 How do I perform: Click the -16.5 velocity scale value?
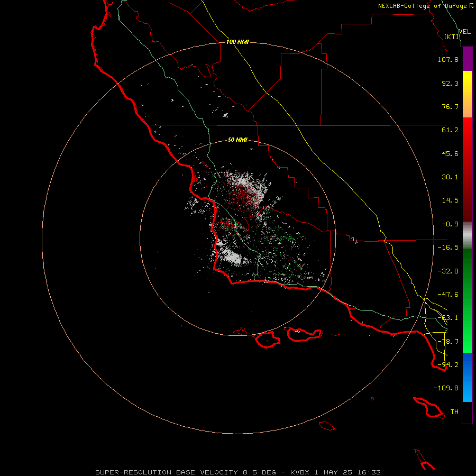448,248
